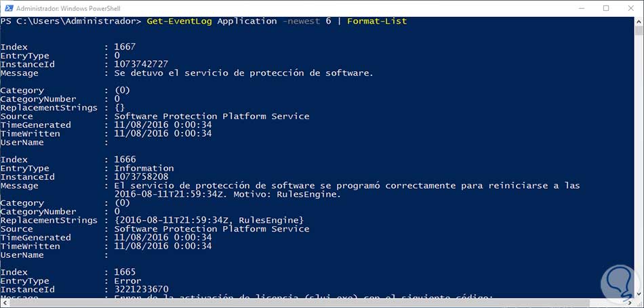Click the window title 'Administrador: Windows PowerShell'

(x=75, y=7)
